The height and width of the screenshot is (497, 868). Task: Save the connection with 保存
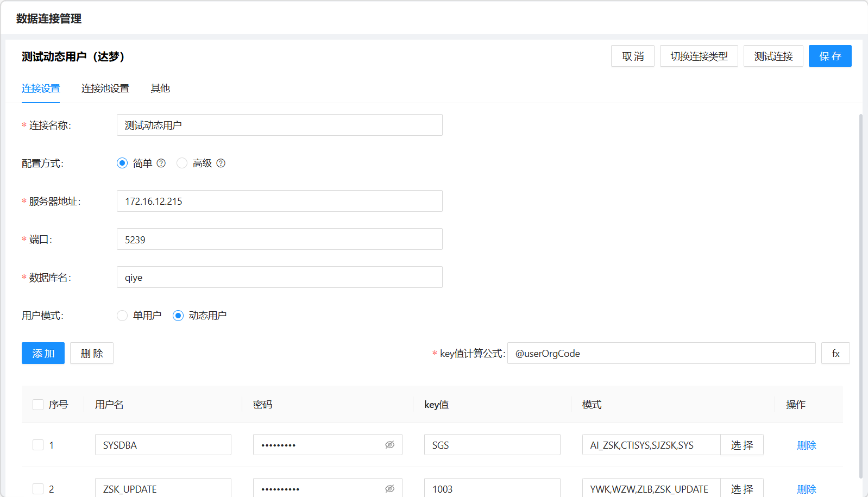click(x=829, y=56)
